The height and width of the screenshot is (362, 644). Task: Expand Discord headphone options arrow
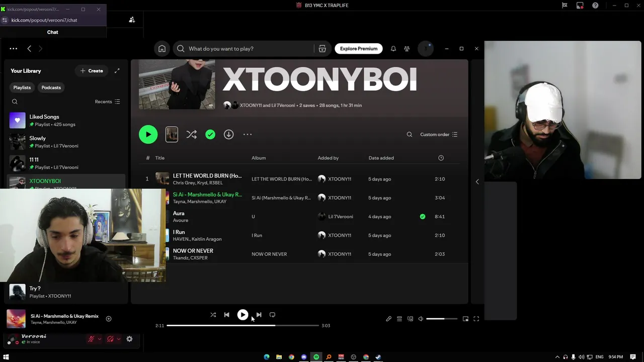coord(119,339)
